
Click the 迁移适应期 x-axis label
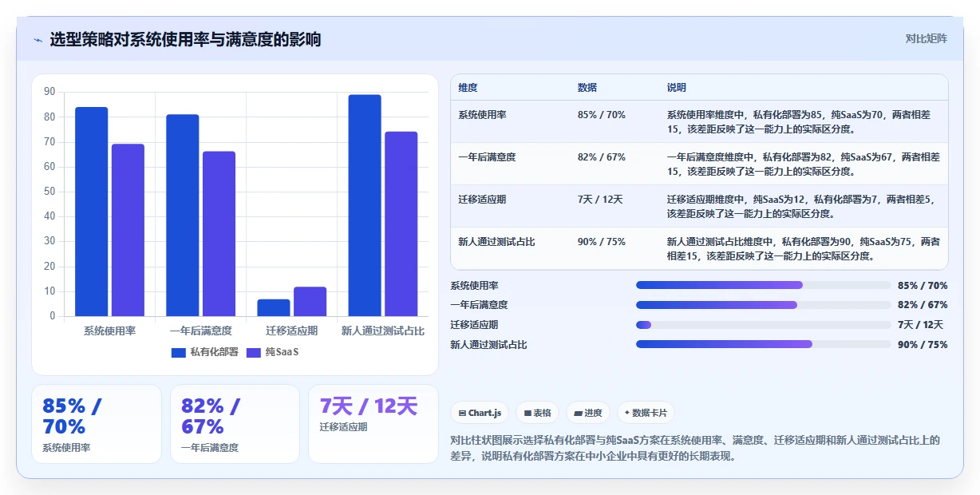pos(292,331)
